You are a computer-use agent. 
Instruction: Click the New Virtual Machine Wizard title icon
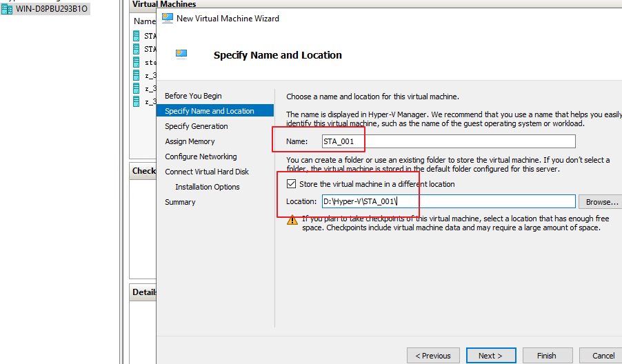(x=167, y=18)
